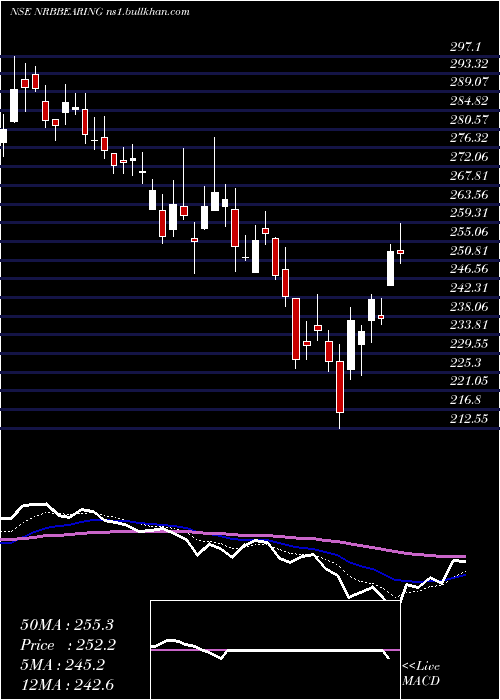500x700 pixels.
Task: Click the 238.06 price axis label
Action: click(469, 306)
